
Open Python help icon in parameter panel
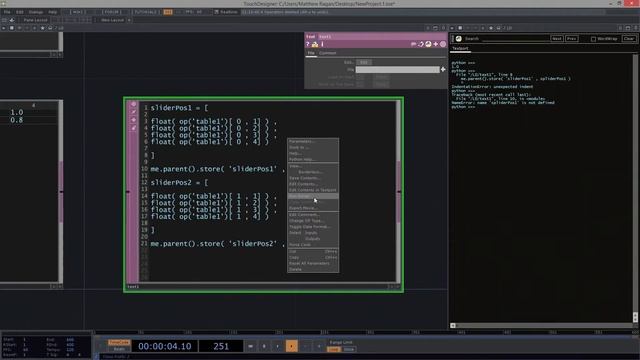pos(315,44)
